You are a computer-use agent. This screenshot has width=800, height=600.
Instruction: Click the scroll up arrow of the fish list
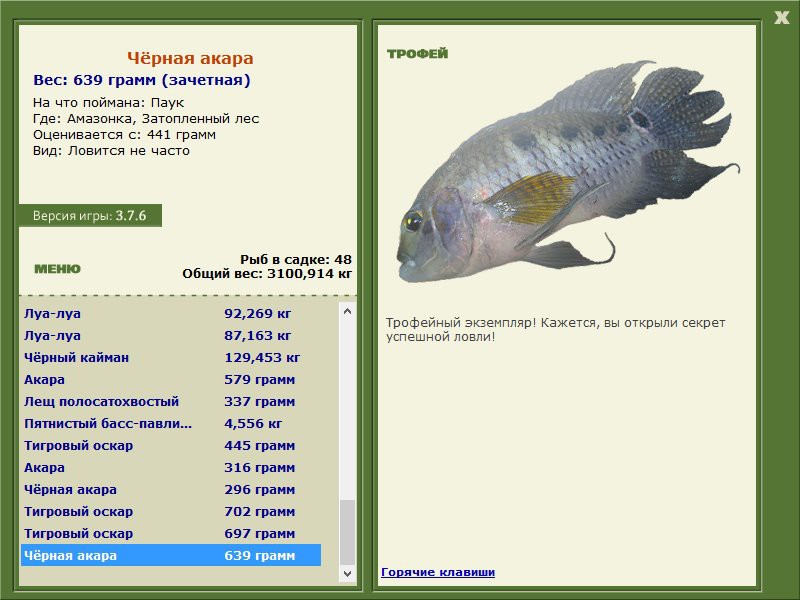coord(347,311)
